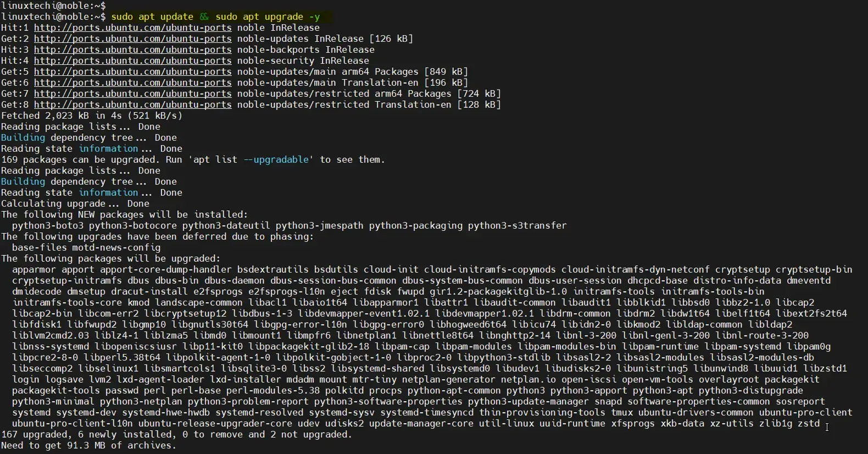Click the 'Need to get 91.3 MB' line
Viewport: 868px width, 454px height.
click(x=88, y=445)
